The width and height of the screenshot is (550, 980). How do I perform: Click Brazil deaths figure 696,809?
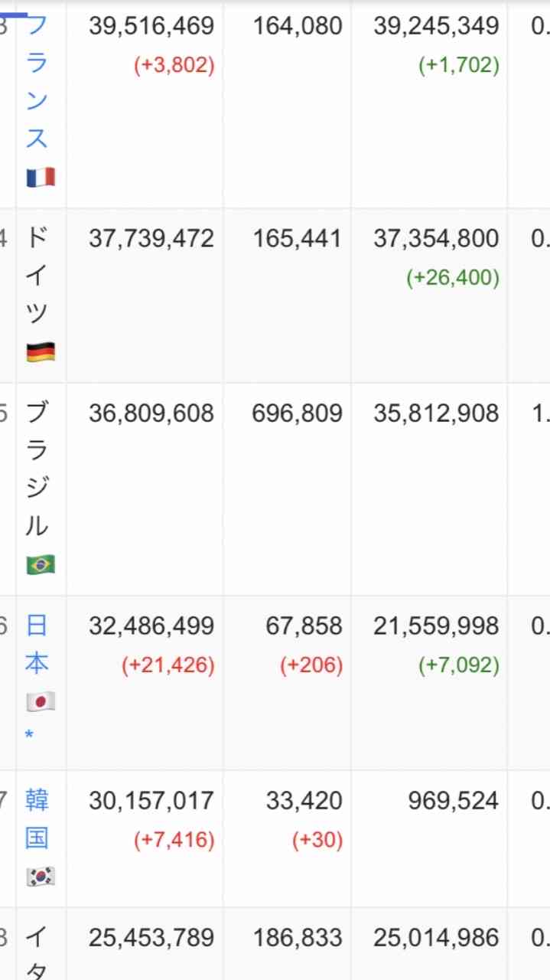[297, 413]
